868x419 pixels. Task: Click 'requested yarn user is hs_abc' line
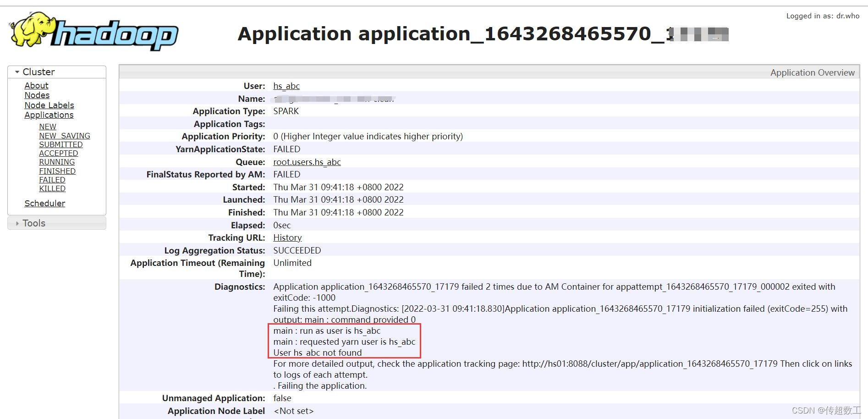(x=344, y=342)
